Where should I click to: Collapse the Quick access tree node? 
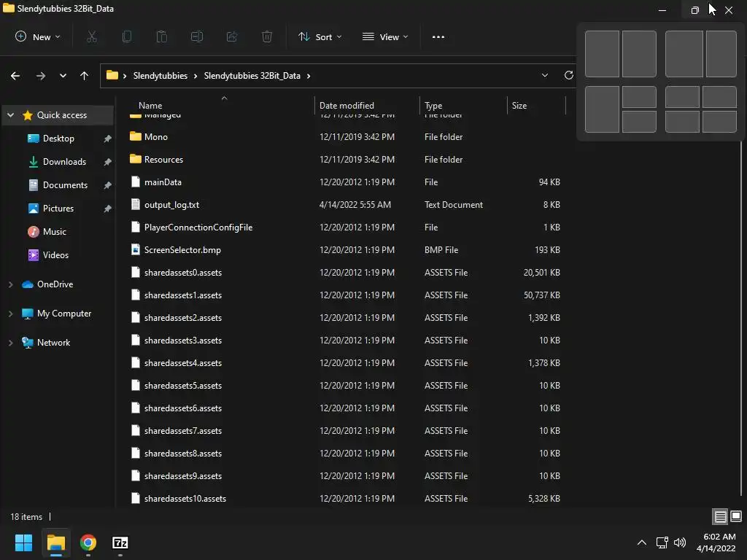pyautogui.click(x=10, y=115)
